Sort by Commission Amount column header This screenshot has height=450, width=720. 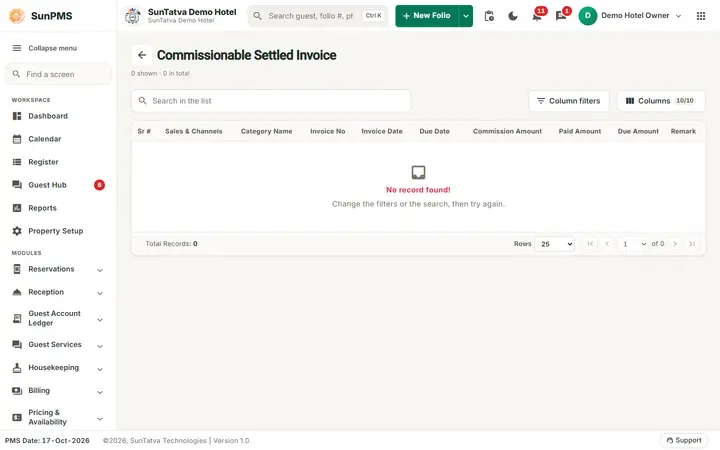pos(507,131)
